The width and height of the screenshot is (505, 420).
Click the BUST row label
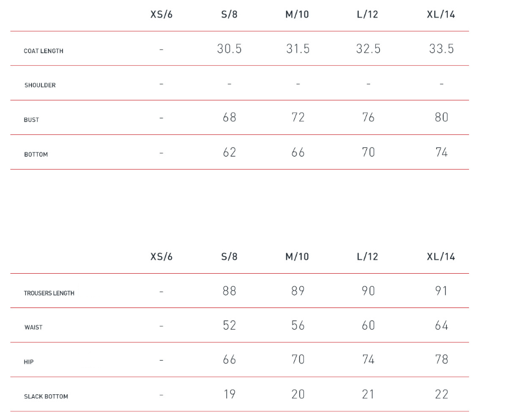[x=31, y=120]
